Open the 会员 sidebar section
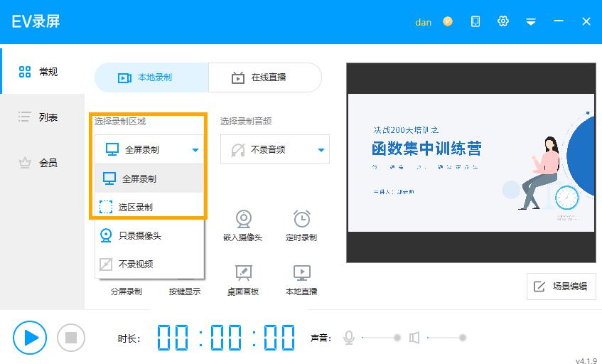 42,163
